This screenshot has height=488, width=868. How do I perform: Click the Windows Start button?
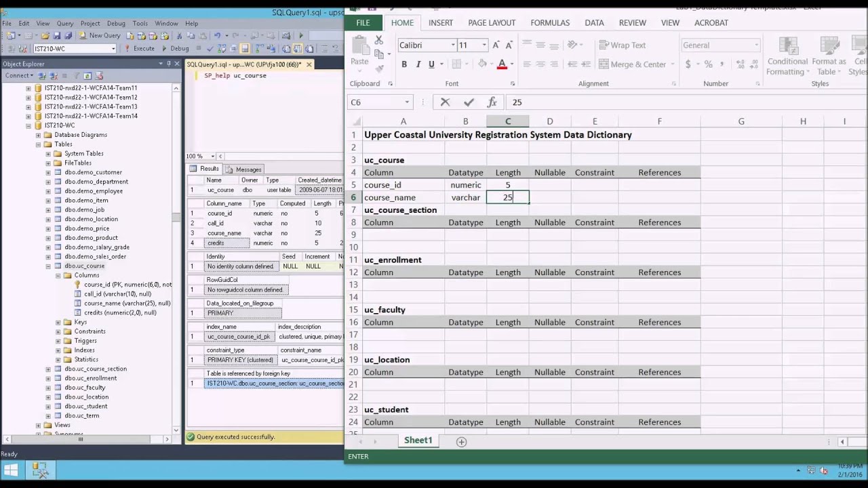[x=12, y=470]
